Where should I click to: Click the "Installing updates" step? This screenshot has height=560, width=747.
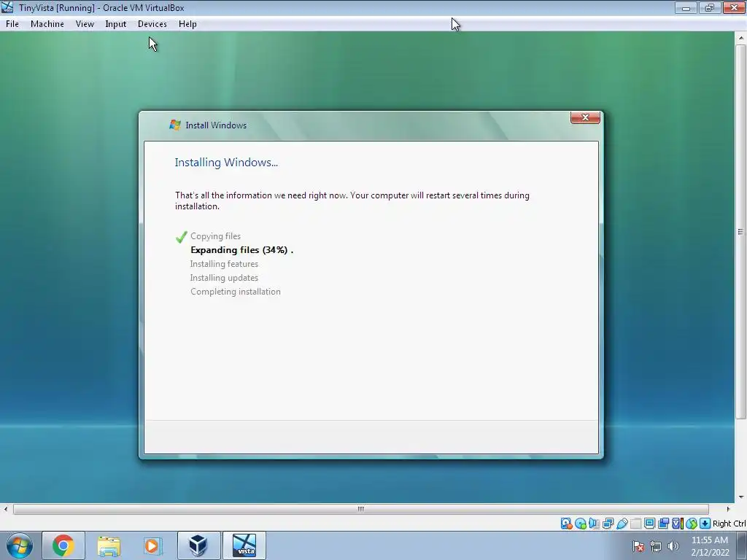click(224, 278)
